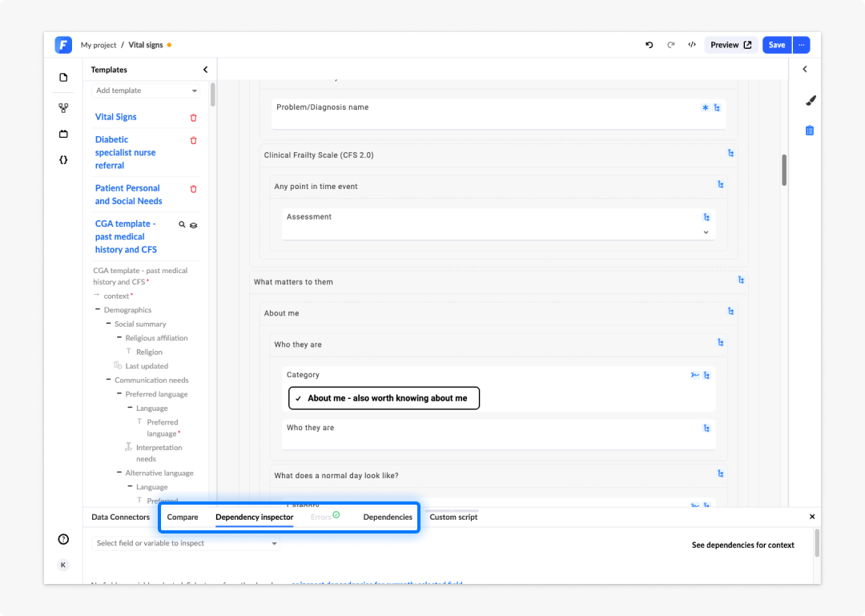Open the Errors tab

(x=324, y=517)
